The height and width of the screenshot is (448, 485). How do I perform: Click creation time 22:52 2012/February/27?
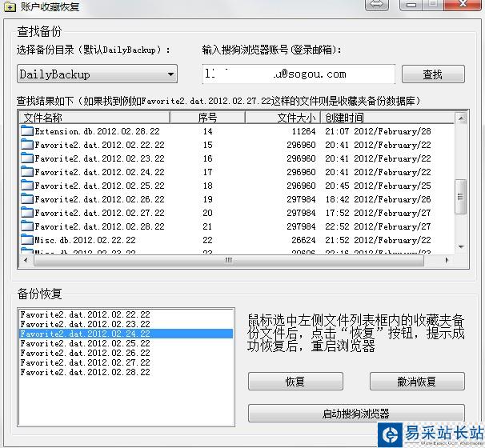click(x=378, y=226)
